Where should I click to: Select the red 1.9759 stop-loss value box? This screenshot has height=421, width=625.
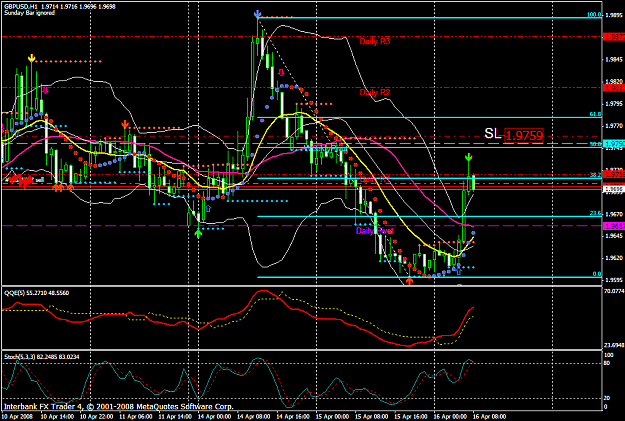coord(524,136)
